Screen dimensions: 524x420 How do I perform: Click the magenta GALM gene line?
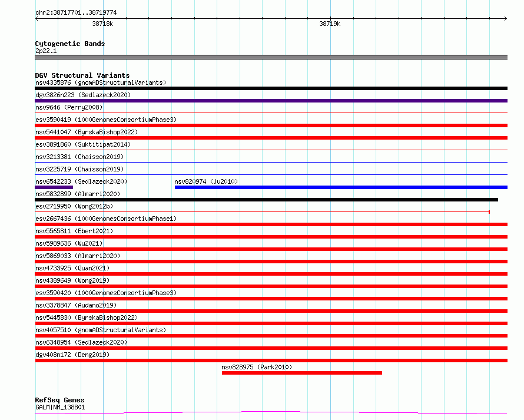[x=271, y=413]
